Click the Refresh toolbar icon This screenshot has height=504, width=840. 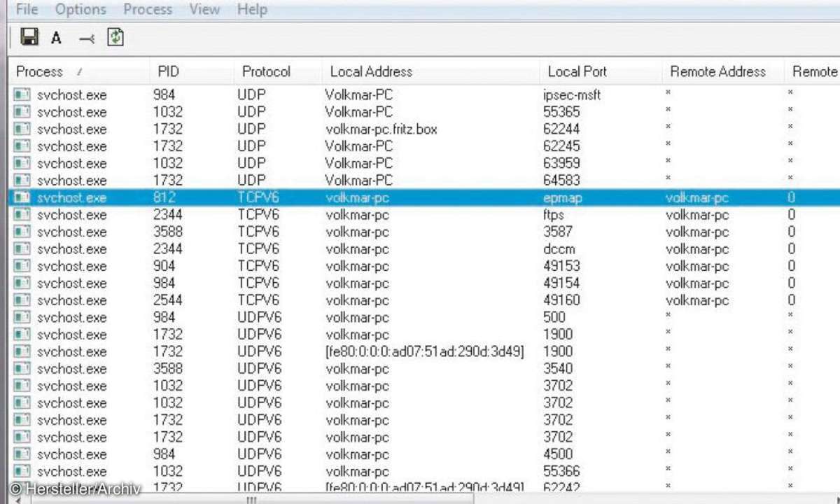(115, 37)
